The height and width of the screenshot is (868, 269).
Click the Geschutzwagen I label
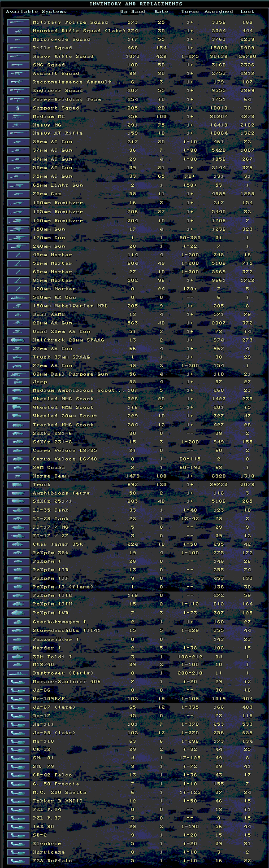[x=60, y=622]
